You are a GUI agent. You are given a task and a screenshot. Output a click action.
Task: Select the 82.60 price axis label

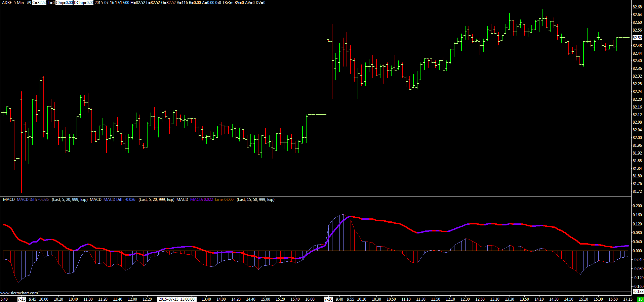pyautogui.click(x=637, y=23)
